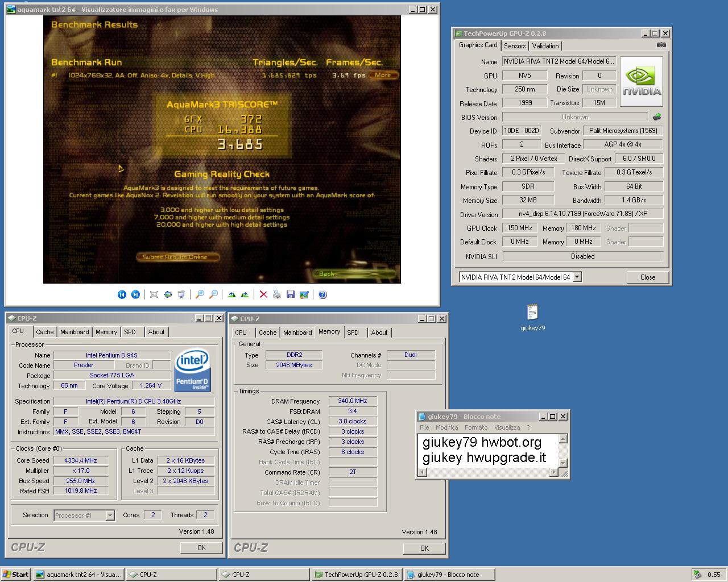
Task: Open CPU tab in right CPU-Z window
Action: [241, 332]
